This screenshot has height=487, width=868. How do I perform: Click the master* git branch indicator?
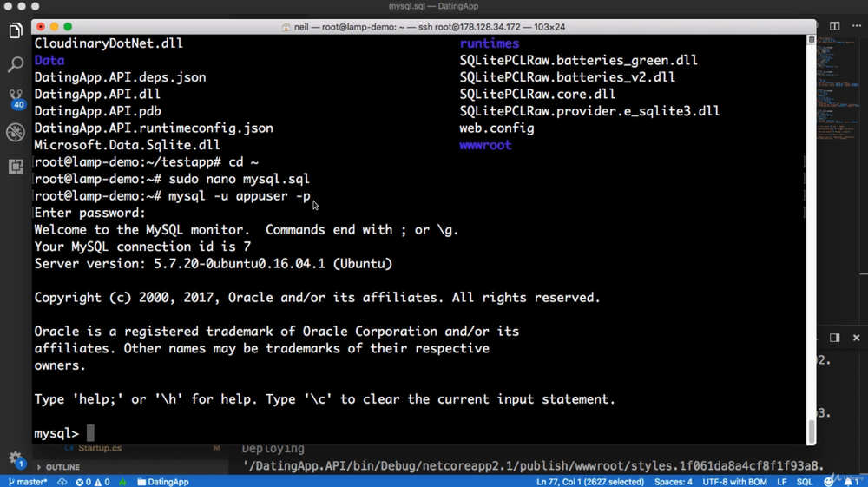point(28,482)
